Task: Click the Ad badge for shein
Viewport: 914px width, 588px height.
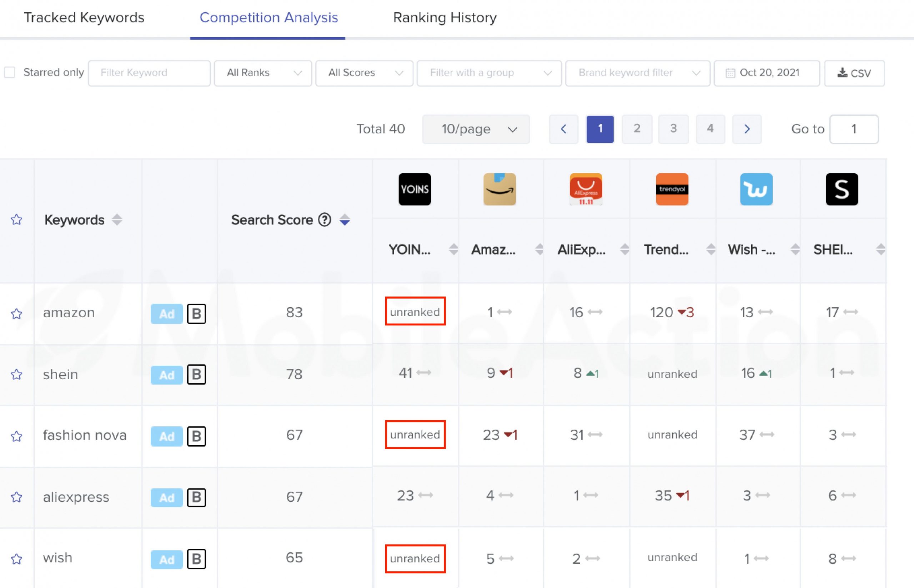Action: coord(166,375)
